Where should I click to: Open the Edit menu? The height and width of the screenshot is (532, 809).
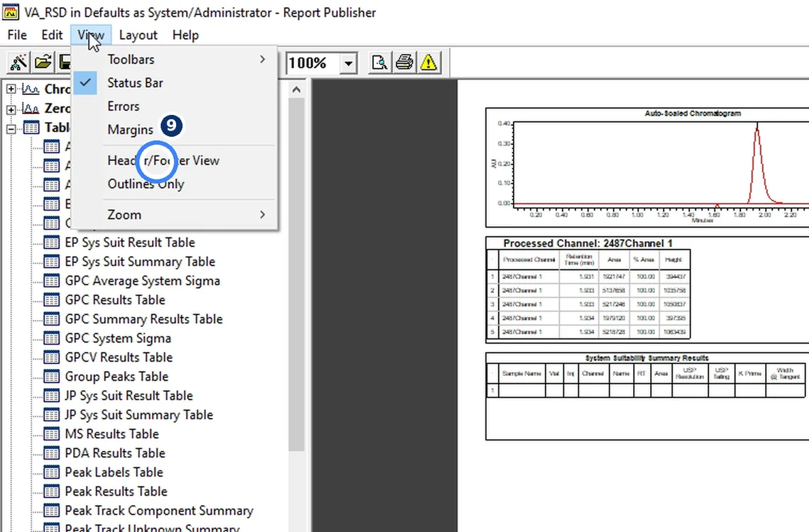(x=52, y=35)
